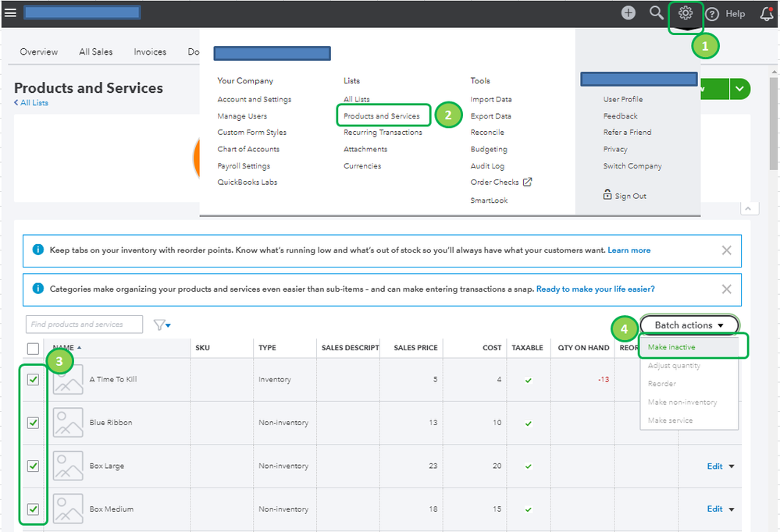Image resolution: width=780 pixels, height=532 pixels.
Task: Click the Box Large image placeholder
Action: 68,466
